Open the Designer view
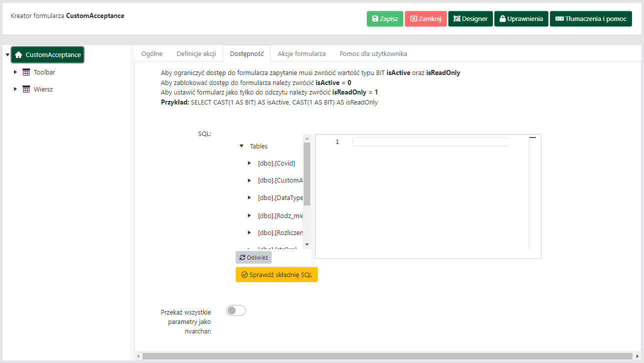The height and width of the screenshot is (363, 644). click(470, 19)
